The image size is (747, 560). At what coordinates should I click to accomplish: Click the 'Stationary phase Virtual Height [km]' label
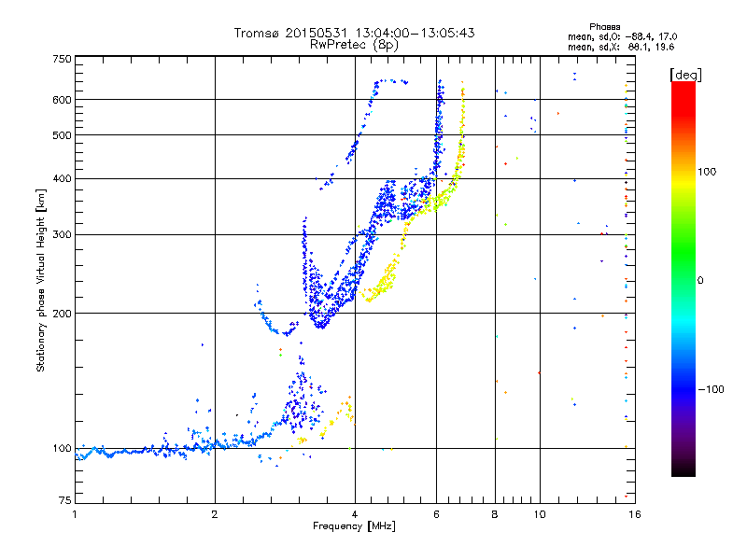(41, 281)
